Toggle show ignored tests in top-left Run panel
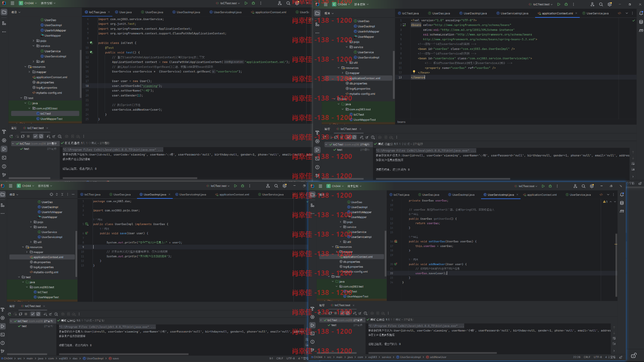The height and width of the screenshot is (362, 644). [41, 136]
